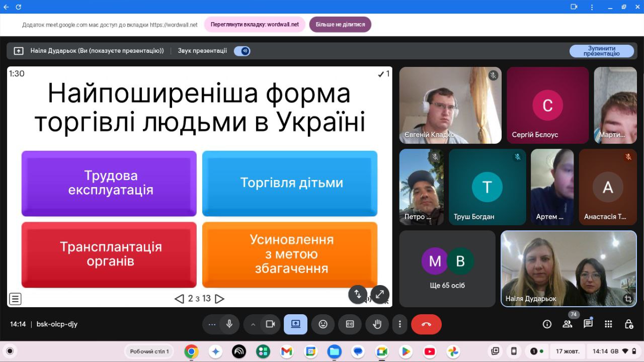644x362 pixels.
Task: Send a reaction with the emoji button
Action: coord(323,324)
